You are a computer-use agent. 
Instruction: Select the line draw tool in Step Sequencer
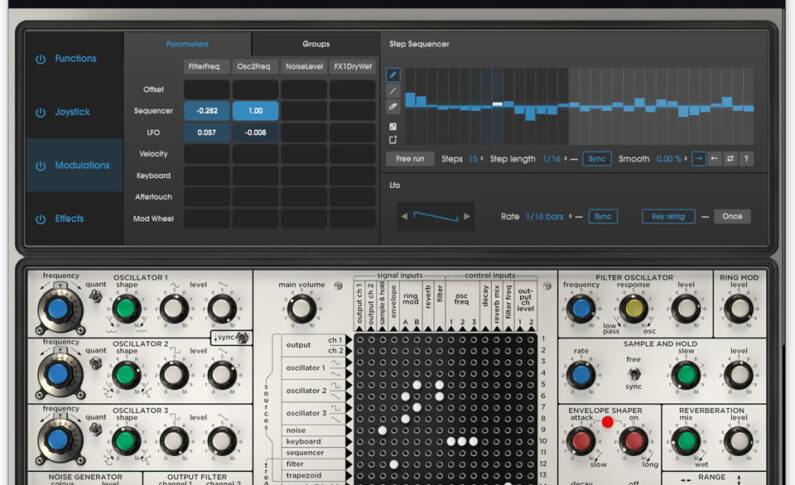coord(393,91)
